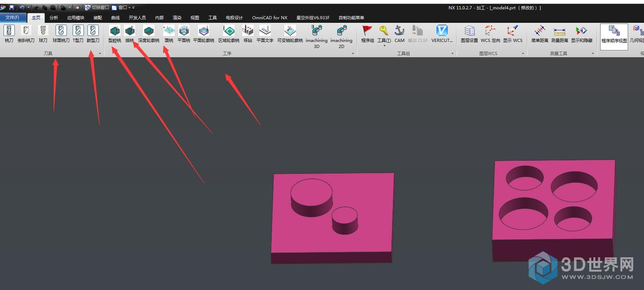Create a 可变轴轮廓铣 variable axis operation
This screenshot has width=644, height=290.
290,34
